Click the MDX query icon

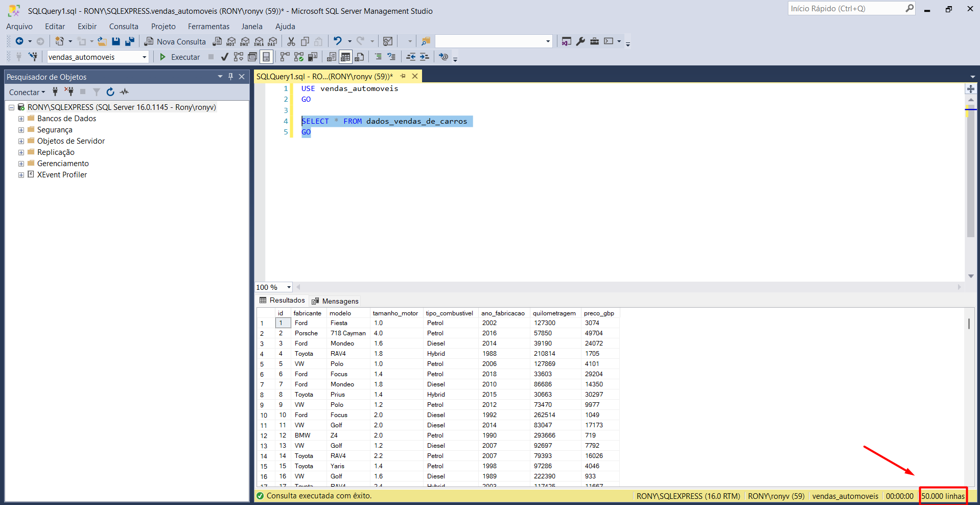point(231,41)
